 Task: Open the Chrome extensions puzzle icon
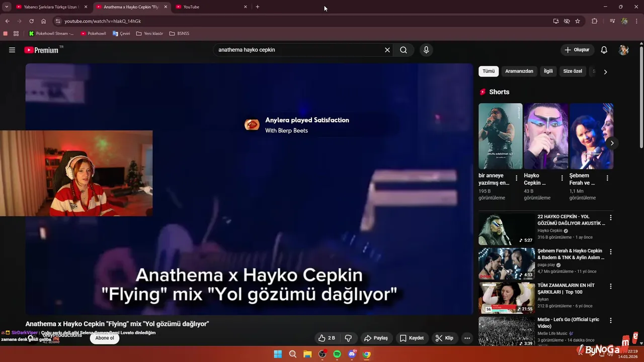pyautogui.click(x=595, y=21)
